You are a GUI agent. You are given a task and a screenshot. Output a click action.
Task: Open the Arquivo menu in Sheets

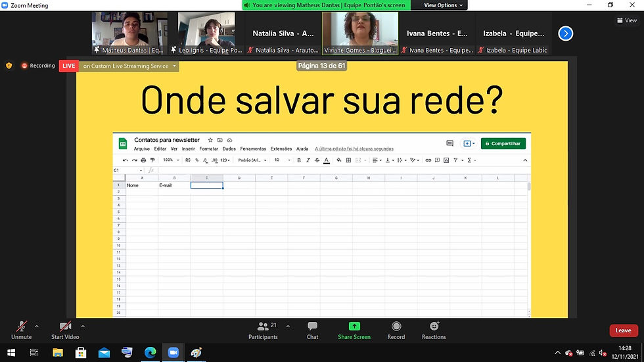click(x=142, y=149)
